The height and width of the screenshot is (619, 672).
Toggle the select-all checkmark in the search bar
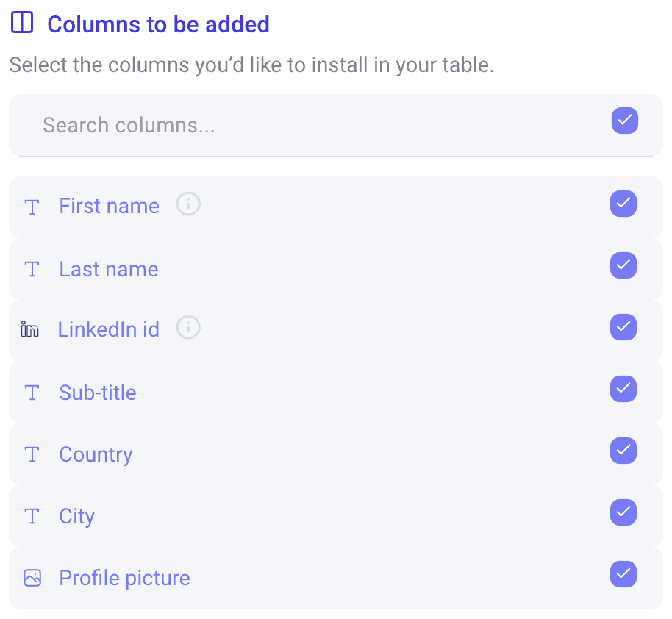point(625,121)
